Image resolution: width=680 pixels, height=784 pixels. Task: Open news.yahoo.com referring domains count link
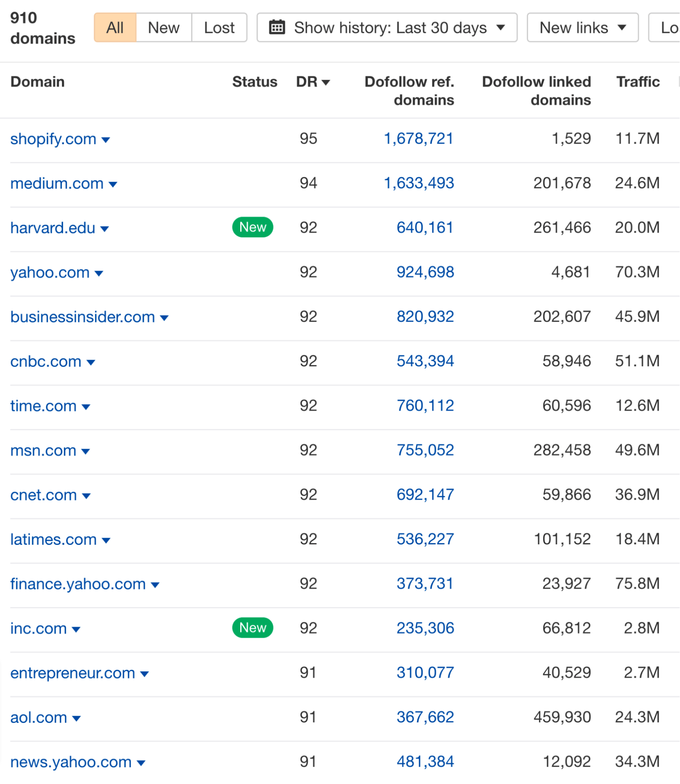pos(426,762)
